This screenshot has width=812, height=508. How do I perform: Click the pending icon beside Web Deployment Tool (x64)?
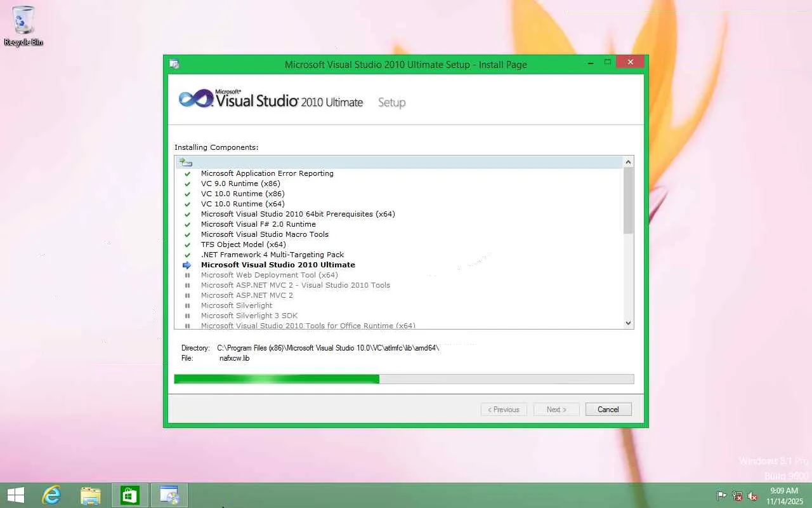tap(187, 275)
